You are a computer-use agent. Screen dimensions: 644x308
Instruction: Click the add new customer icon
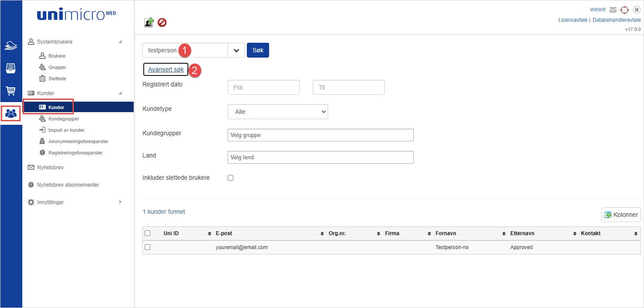[149, 22]
